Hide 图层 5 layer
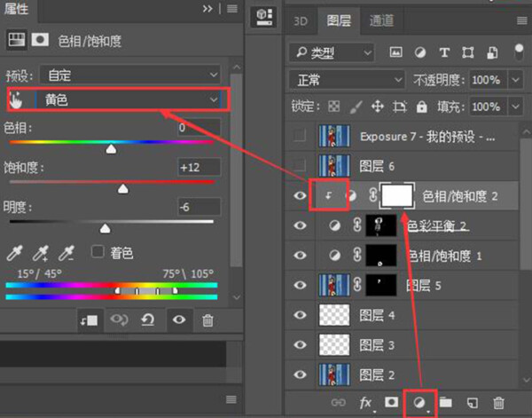 coord(300,285)
